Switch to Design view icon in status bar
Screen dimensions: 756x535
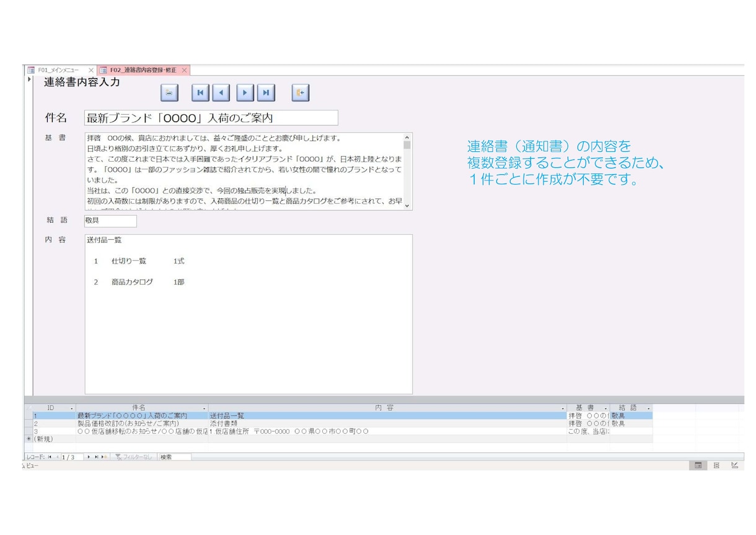[734, 465]
